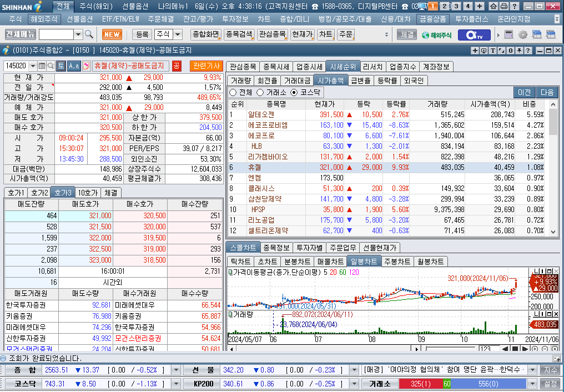
Task: Open the 주식 type dropdown in the toolbar
Action: [178, 34]
